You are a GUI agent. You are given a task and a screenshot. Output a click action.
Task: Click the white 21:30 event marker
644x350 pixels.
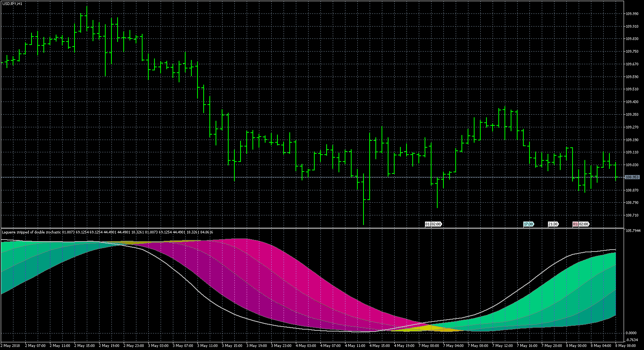click(x=553, y=224)
